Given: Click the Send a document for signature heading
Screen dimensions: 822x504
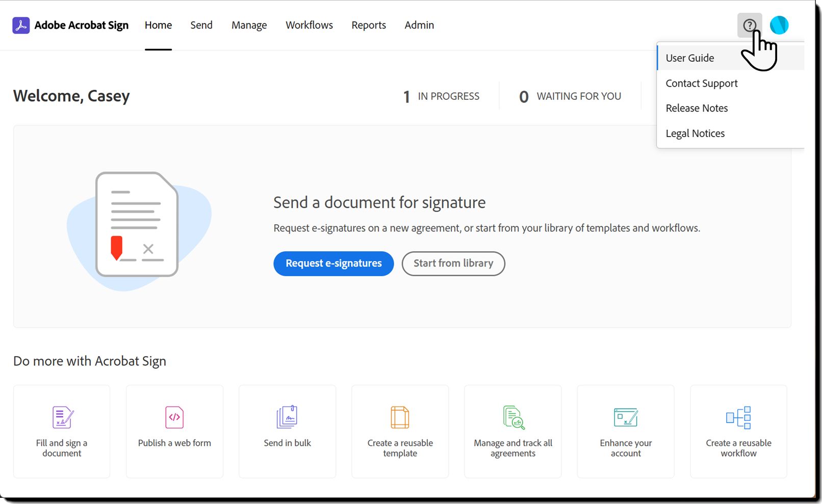Looking at the screenshot, I should click(x=379, y=202).
